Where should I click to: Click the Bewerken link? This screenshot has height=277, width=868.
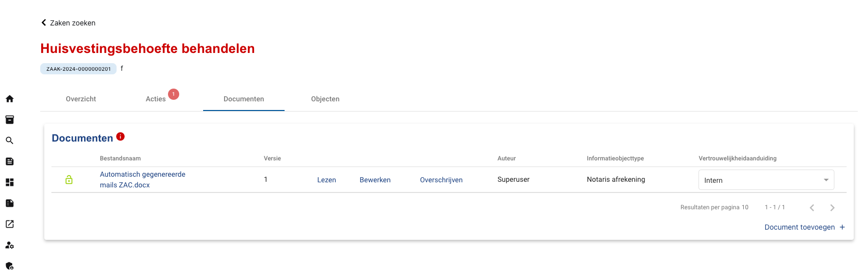click(375, 180)
